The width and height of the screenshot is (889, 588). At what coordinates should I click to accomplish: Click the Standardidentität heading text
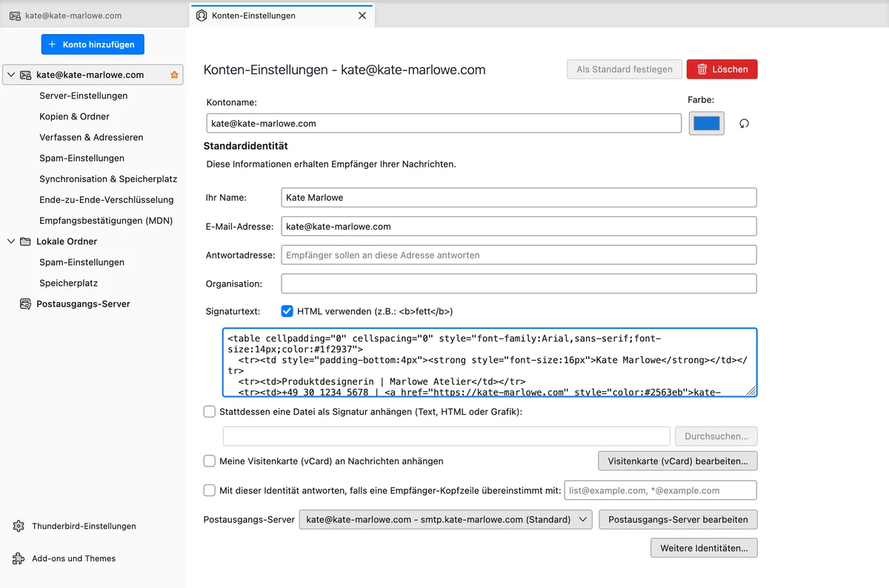tap(246, 146)
